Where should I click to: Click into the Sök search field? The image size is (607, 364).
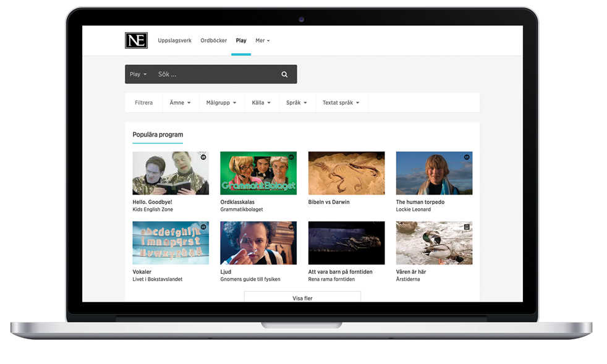[213, 75]
